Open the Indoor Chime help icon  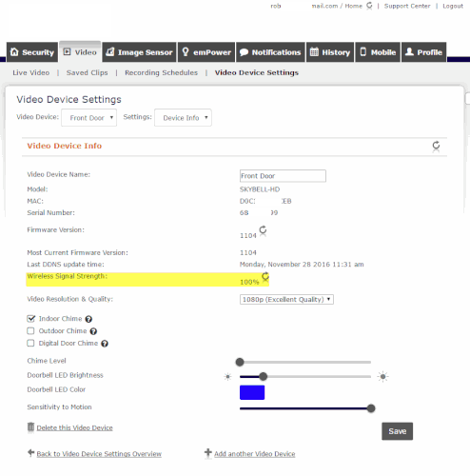[88, 319]
